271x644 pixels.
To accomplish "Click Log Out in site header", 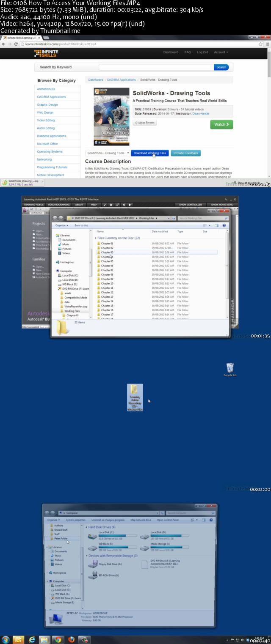I will point(202,52).
